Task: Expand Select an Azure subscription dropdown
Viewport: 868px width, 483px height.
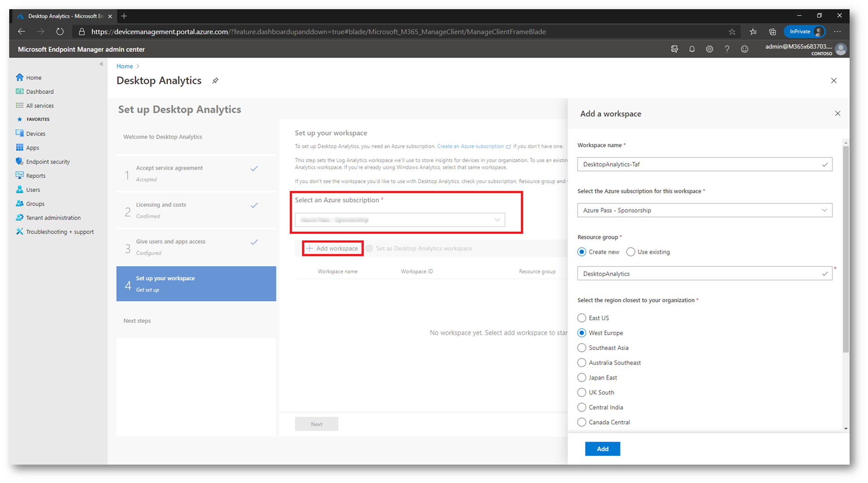Action: pos(400,220)
